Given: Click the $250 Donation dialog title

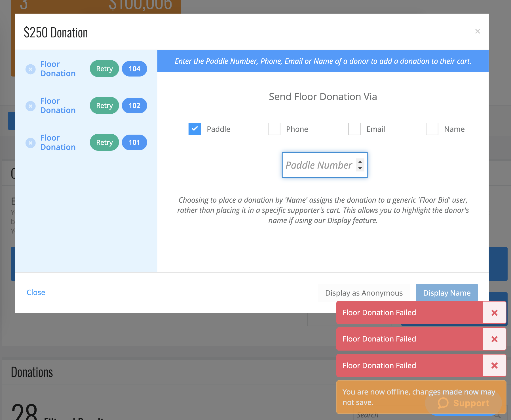Looking at the screenshot, I should [56, 32].
